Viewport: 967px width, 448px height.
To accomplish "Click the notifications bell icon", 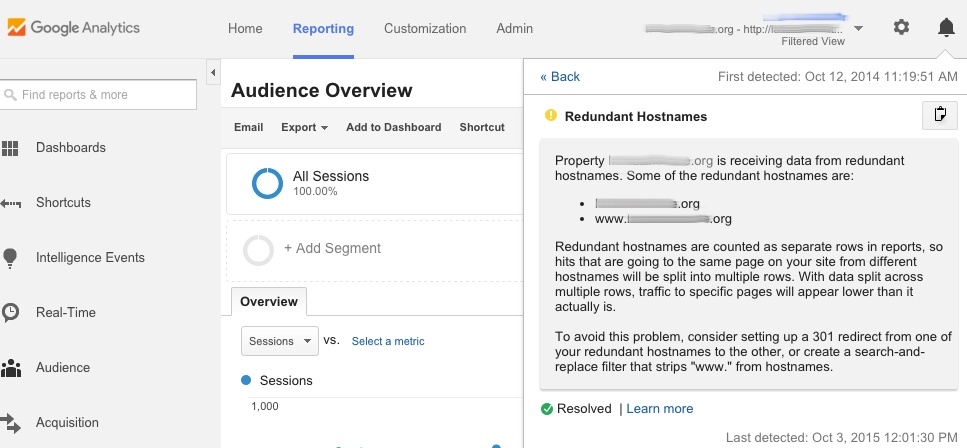I will (x=945, y=28).
